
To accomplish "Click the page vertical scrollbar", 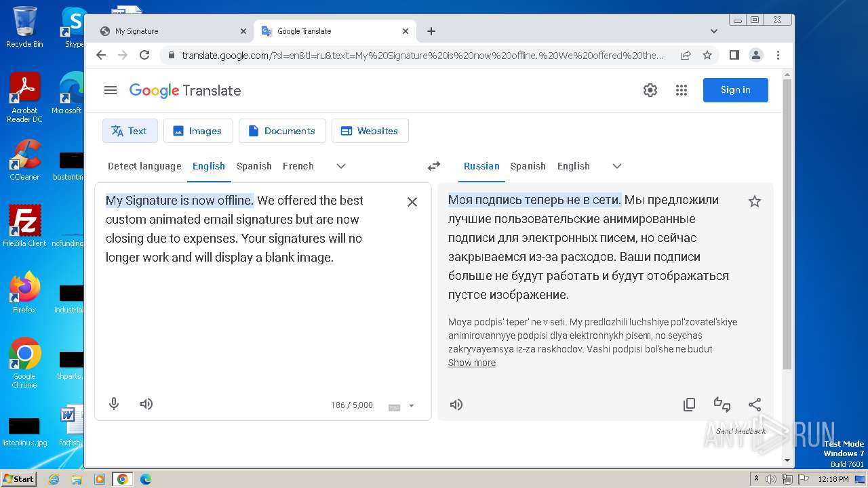I will pyautogui.click(x=787, y=224).
